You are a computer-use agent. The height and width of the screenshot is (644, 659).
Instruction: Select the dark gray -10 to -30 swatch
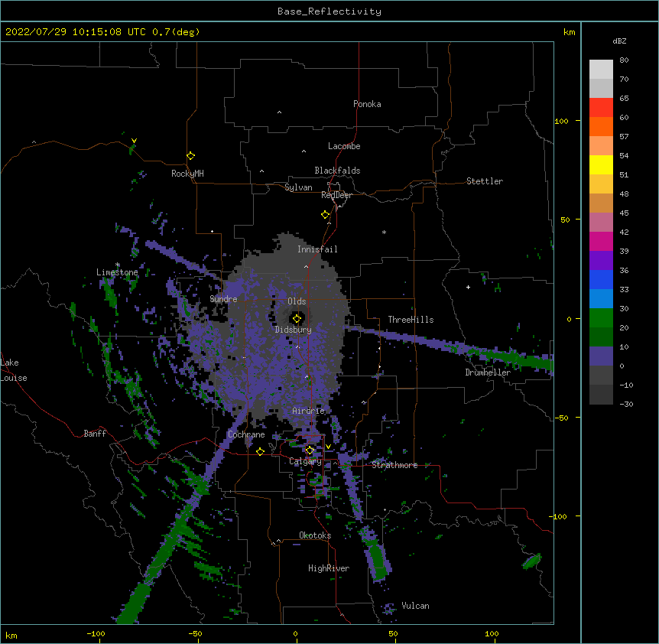click(601, 395)
